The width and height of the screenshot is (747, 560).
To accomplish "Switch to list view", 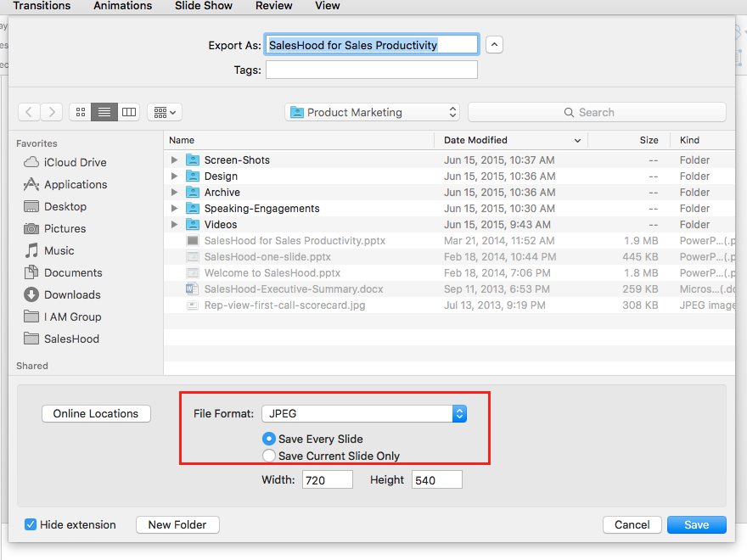I will pos(104,112).
